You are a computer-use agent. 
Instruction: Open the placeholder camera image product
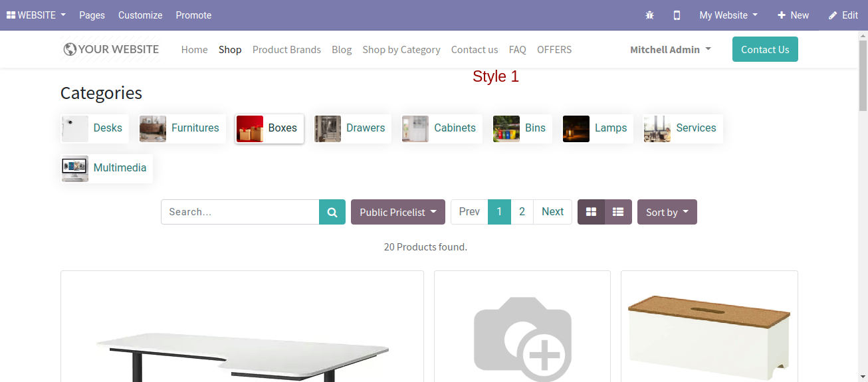coord(522,327)
